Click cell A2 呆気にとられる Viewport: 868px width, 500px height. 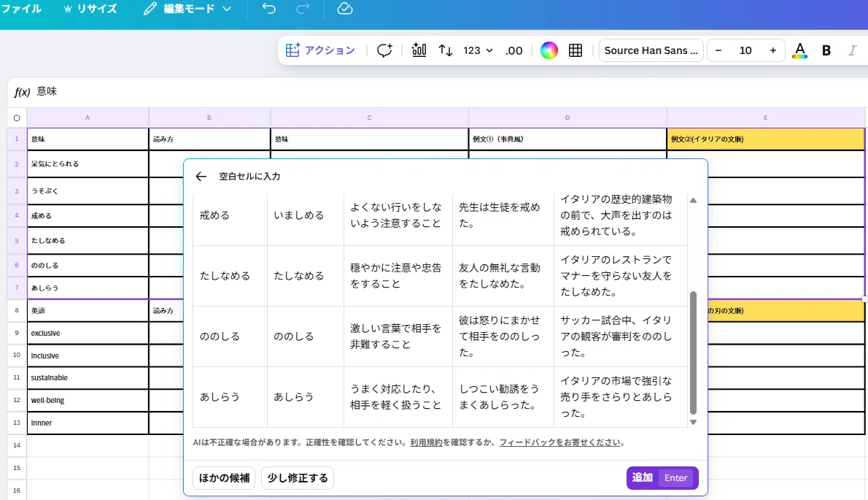click(x=88, y=164)
